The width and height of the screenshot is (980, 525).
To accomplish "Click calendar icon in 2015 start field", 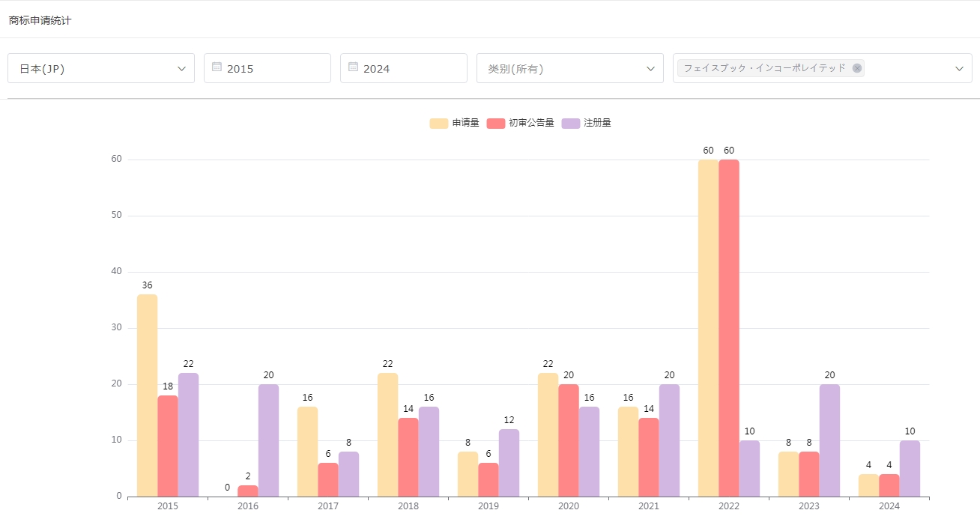I will coord(217,67).
